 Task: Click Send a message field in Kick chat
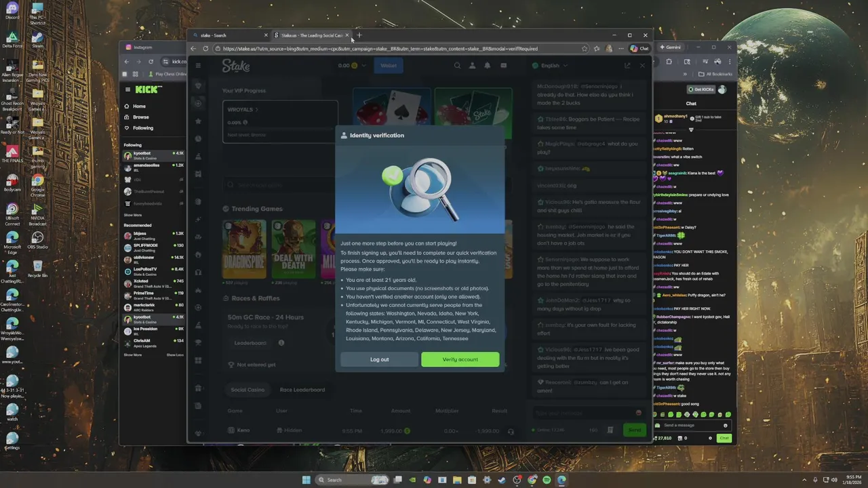(x=692, y=426)
